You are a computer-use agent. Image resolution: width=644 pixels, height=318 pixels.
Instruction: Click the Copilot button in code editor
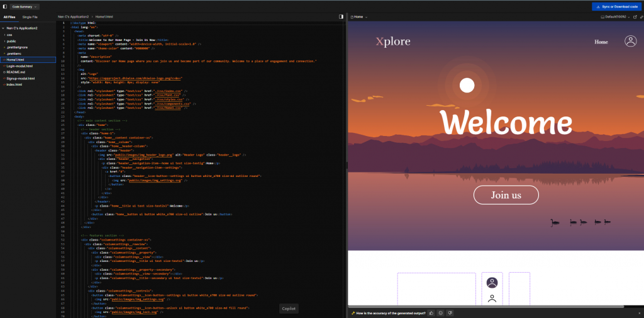click(x=289, y=309)
